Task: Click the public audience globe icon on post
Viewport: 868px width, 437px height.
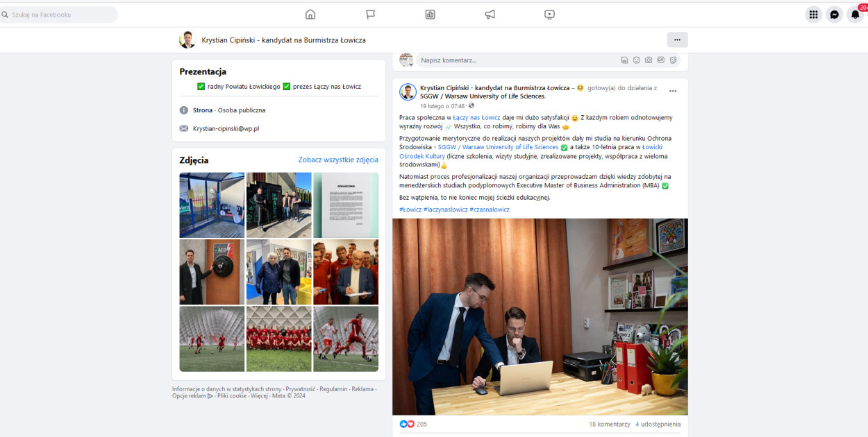Action: 471,106
